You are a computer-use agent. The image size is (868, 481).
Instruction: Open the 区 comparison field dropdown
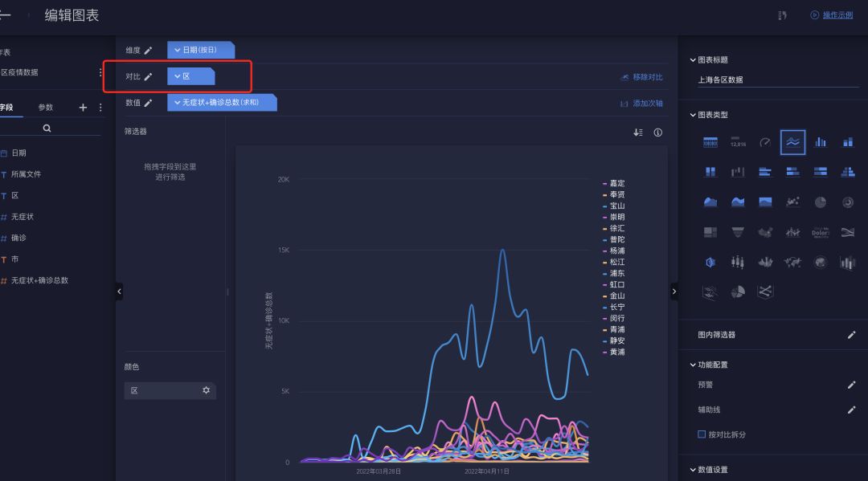pos(191,76)
